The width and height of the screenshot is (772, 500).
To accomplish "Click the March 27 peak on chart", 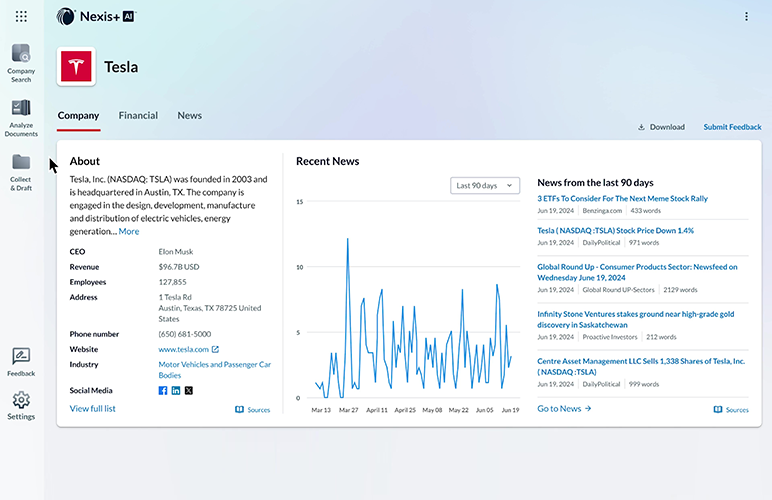I will coord(347,239).
